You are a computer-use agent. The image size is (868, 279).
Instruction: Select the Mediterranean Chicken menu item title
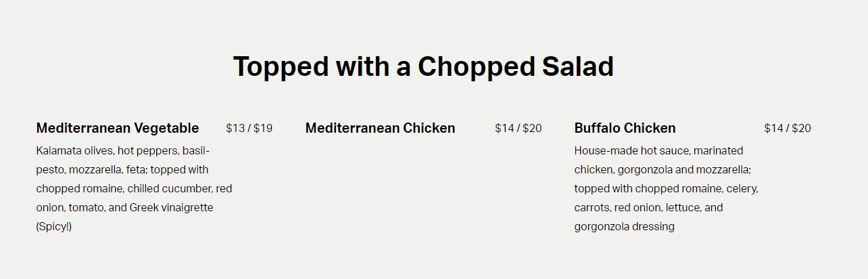point(380,128)
